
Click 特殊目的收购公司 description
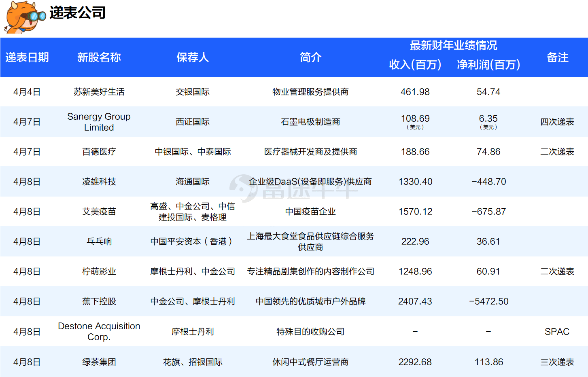coord(310,332)
